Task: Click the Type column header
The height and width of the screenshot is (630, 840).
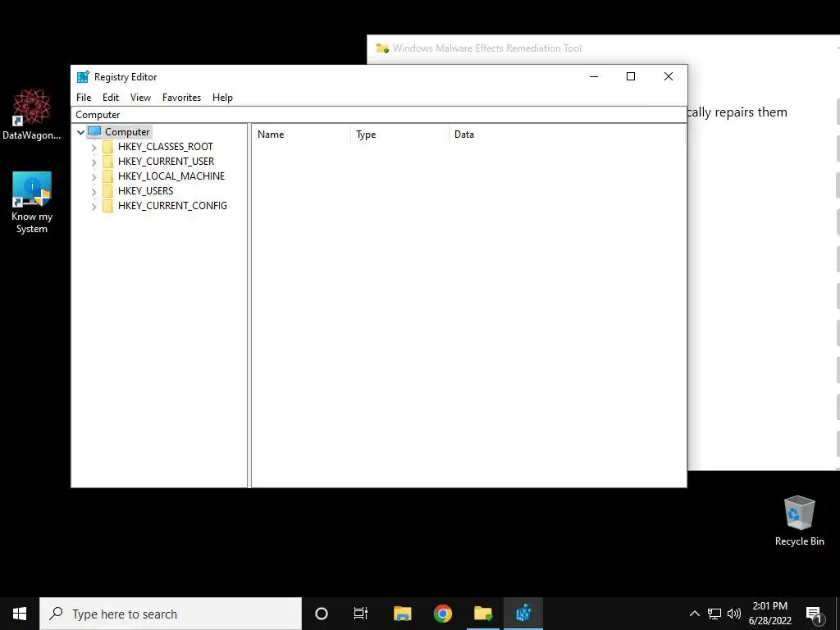Action: (x=399, y=135)
